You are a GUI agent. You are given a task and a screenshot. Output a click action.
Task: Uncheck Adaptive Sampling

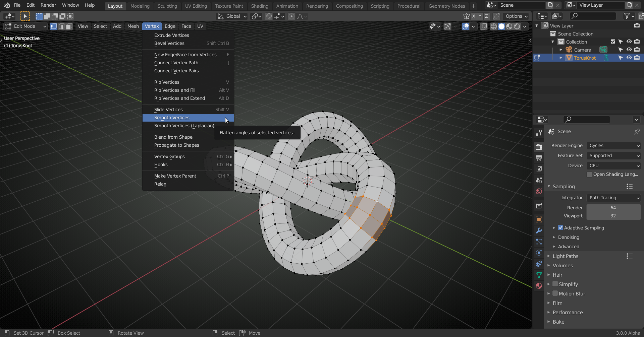[x=560, y=228]
